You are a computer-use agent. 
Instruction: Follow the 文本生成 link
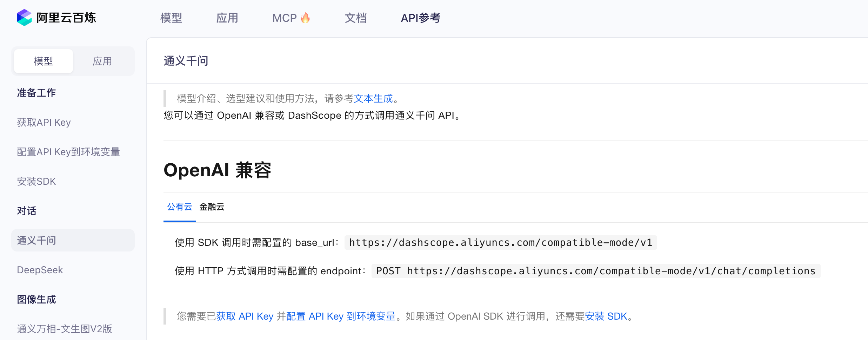point(373,98)
